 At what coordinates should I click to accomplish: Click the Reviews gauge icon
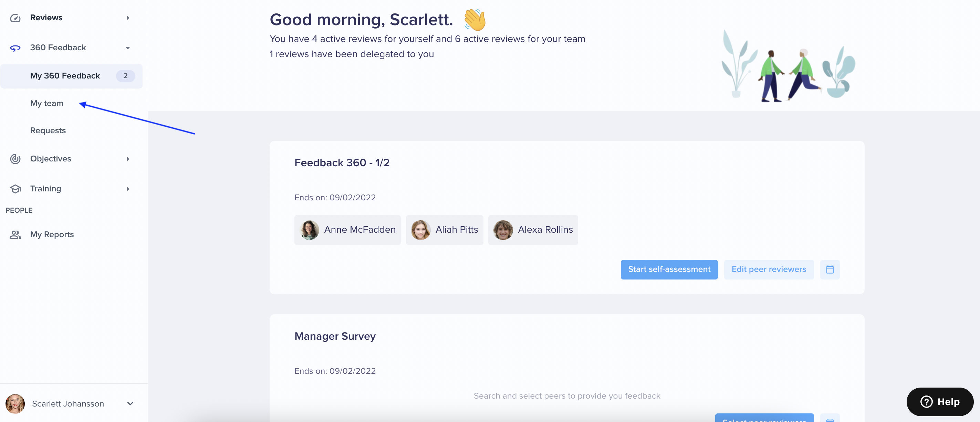(x=15, y=18)
